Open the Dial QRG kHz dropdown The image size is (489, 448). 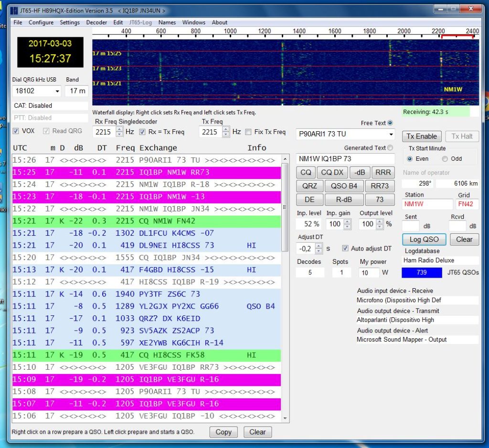coord(57,91)
